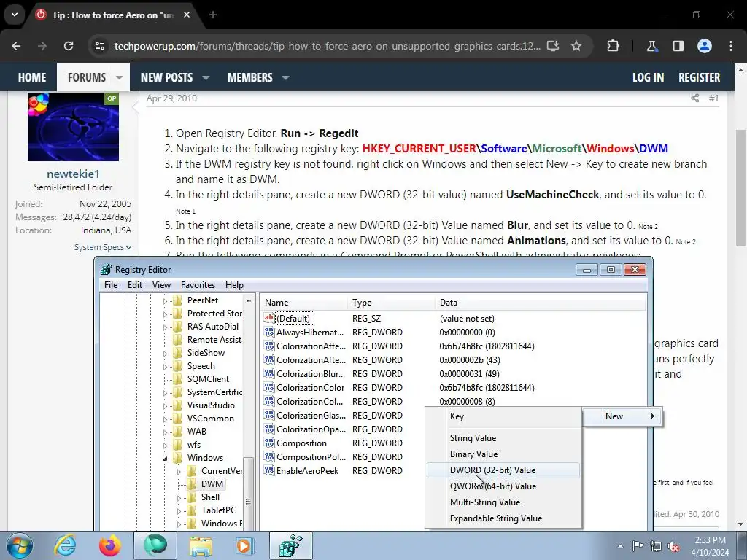Open newtekie1 profile link
Viewport: 747px width, 560px height.
pos(73,174)
